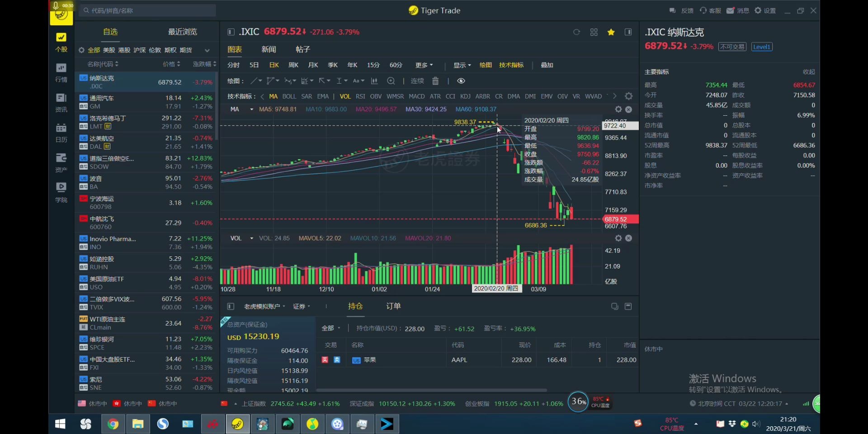The width and height of the screenshot is (868, 434).
Task: Enable the MACD indicator
Action: 417,96
